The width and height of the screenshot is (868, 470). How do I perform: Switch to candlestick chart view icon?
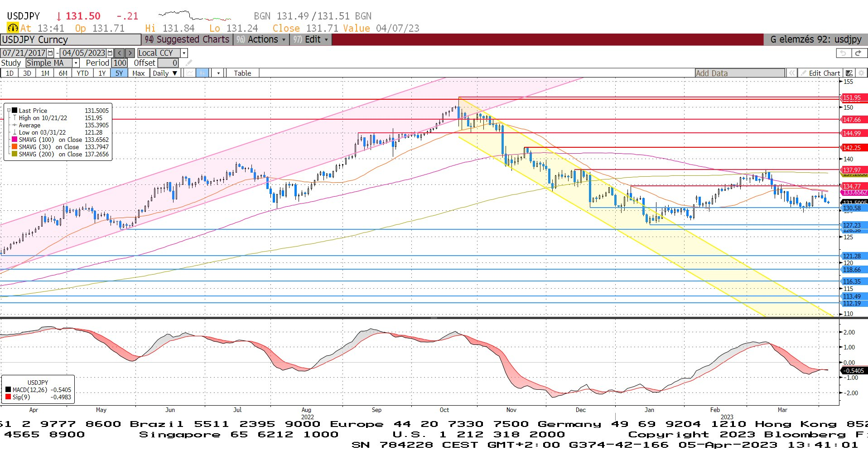pyautogui.click(x=203, y=73)
